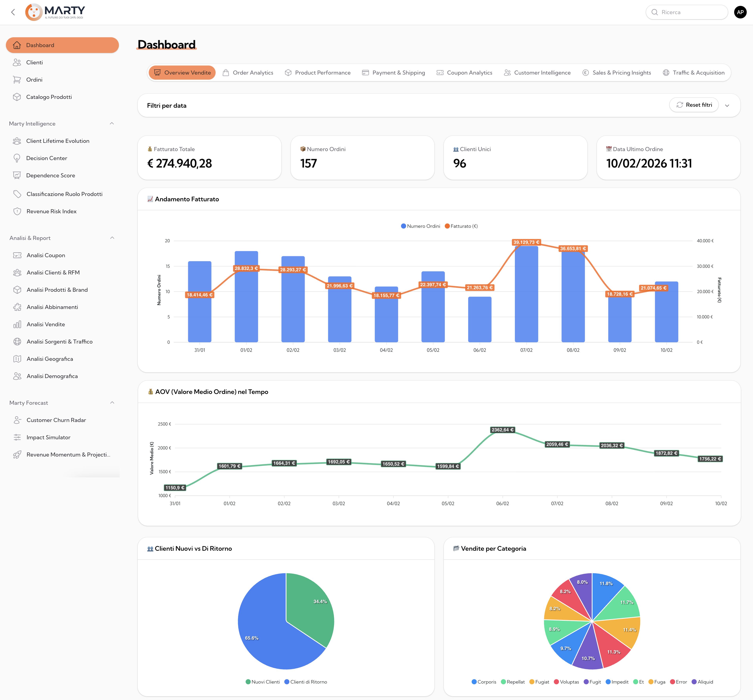Screen dimensions: 753x700
Task: Open the Dashboard home icon in sidebar
Action: pos(17,45)
